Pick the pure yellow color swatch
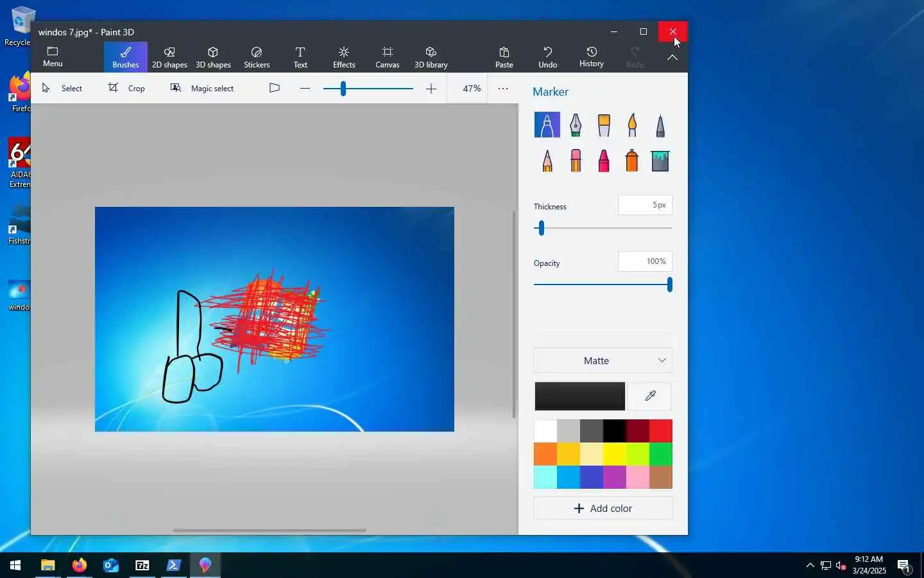The height and width of the screenshot is (578, 924). (615, 454)
